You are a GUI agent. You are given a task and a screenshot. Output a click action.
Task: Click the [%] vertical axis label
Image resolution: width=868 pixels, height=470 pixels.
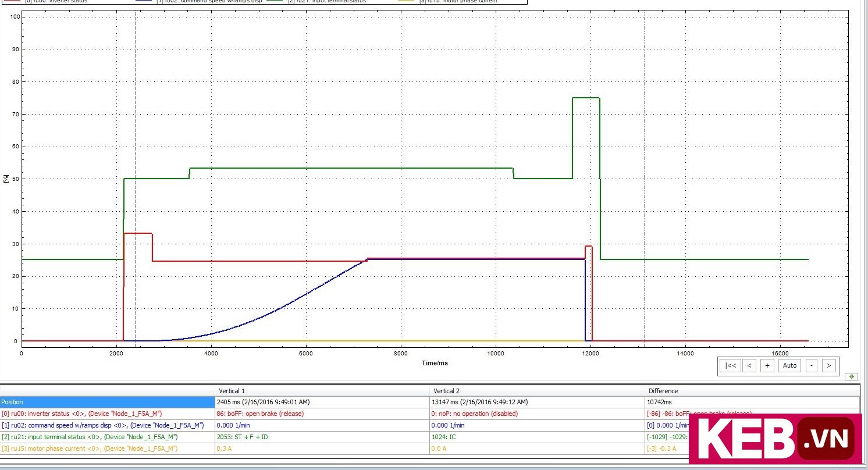(x=6, y=179)
